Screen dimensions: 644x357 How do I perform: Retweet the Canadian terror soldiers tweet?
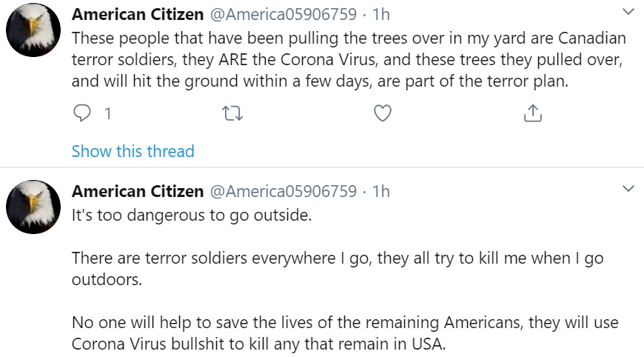(232, 113)
